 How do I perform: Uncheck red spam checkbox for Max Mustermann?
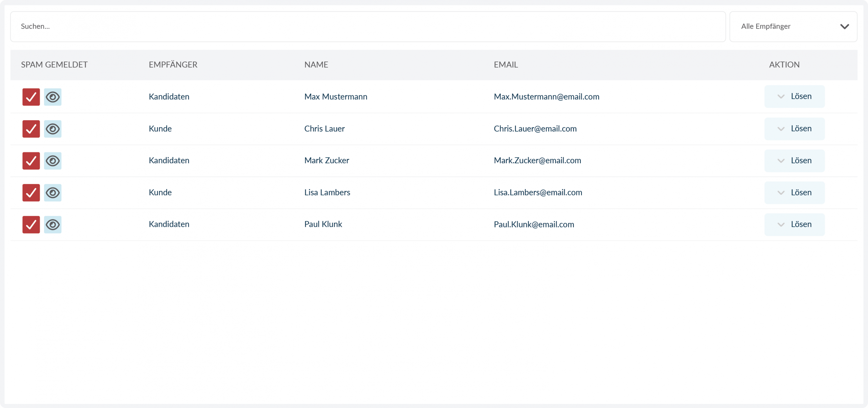31,97
